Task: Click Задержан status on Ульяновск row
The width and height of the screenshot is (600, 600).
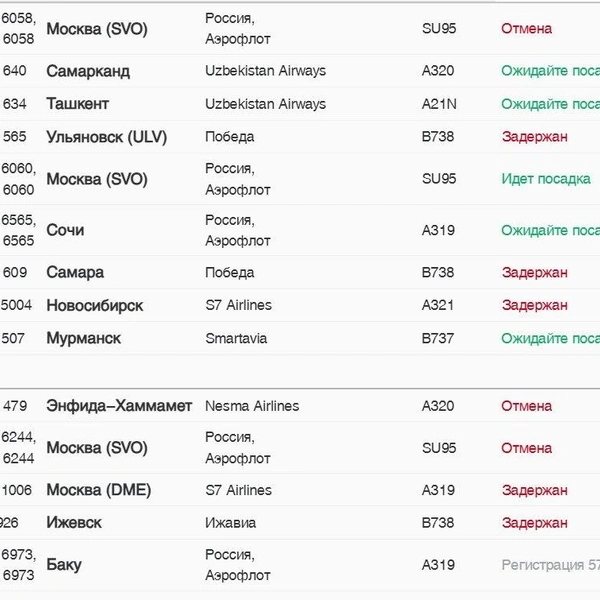Action: pyautogui.click(x=535, y=137)
